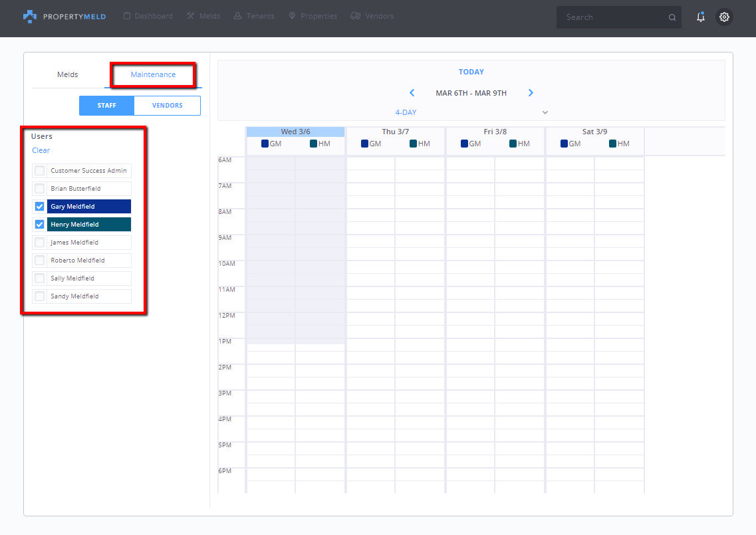This screenshot has width=756, height=535.
Task: Uncheck Henry Meldfield checkbox
Action: tap(40, 225)
